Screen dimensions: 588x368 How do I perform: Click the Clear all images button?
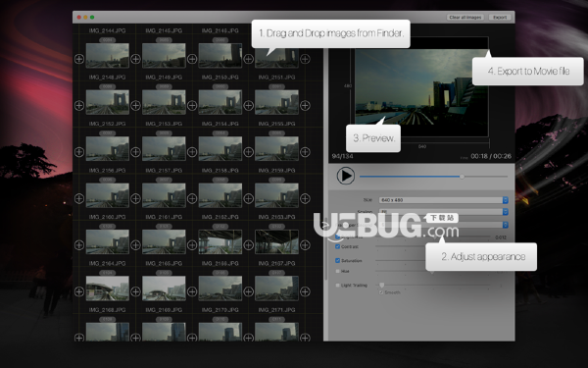(465, 18)
